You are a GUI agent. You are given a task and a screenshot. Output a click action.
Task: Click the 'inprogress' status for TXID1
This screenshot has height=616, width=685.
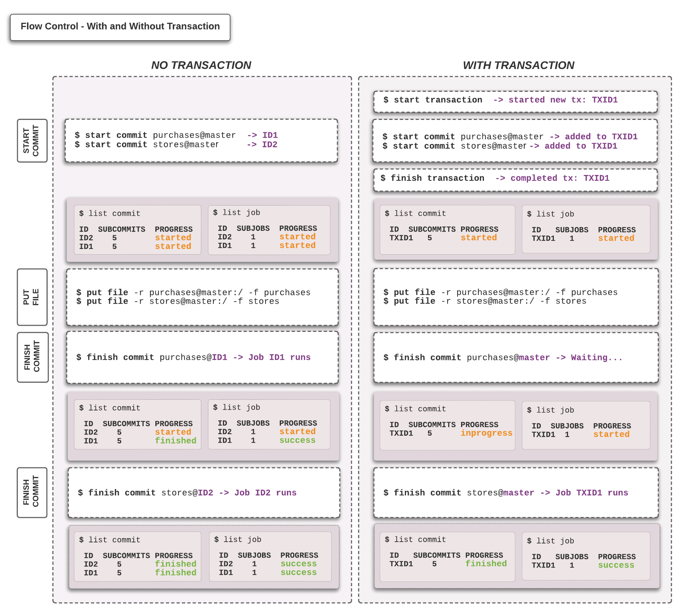(x=487, y=433)
